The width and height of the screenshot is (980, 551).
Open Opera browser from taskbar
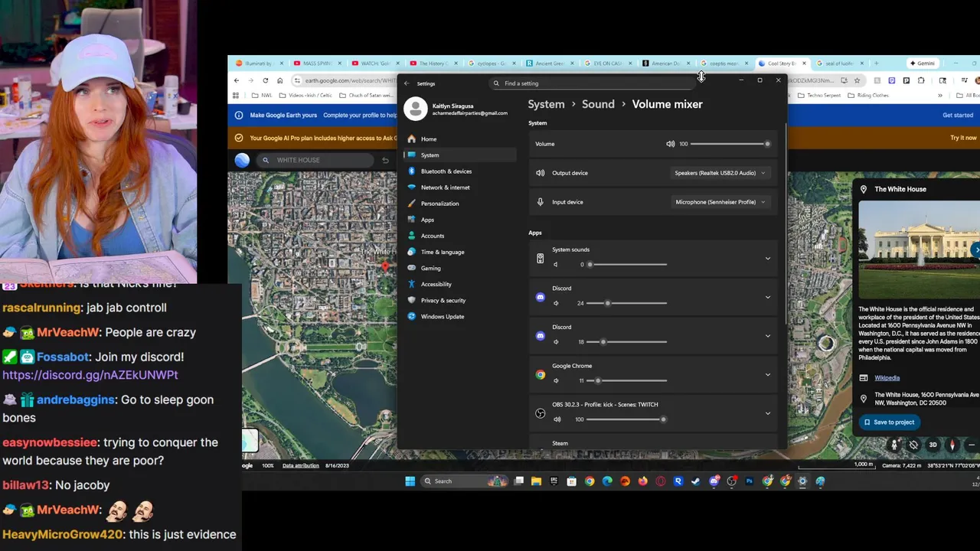(x=660, y=481)
